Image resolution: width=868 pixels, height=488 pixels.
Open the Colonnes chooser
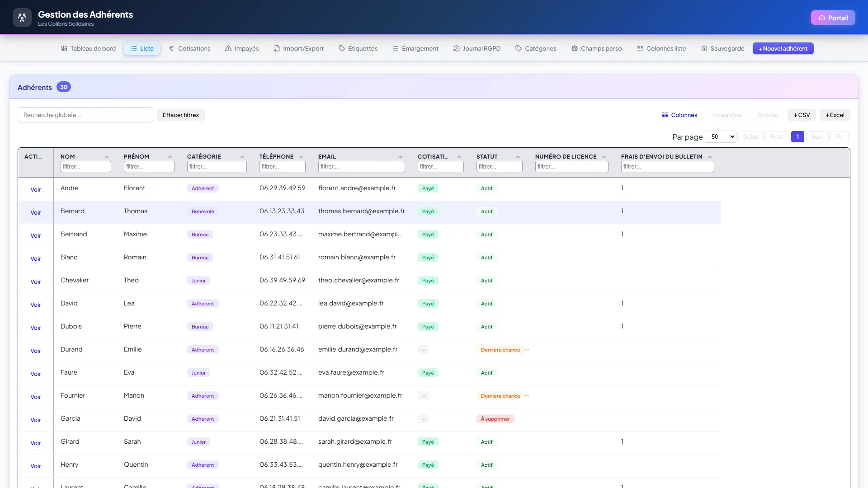pyautogui.click(x=679, y=115)
